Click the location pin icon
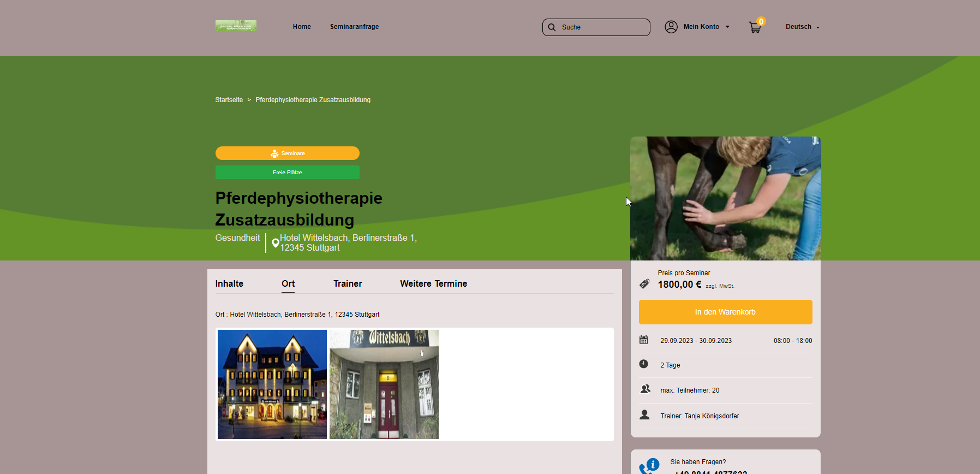The image size is (980, 474). tap(276, 243)
